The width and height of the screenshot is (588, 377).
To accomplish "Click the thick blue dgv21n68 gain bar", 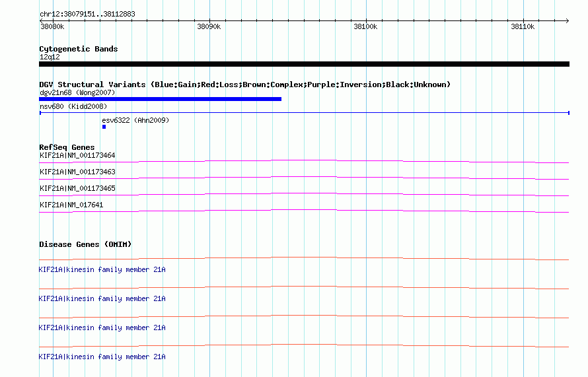I will [x=160, y=99].
